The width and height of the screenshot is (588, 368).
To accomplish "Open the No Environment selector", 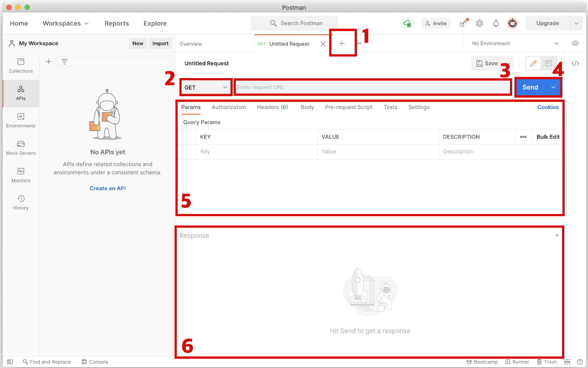I will click(x=515, y=43).
